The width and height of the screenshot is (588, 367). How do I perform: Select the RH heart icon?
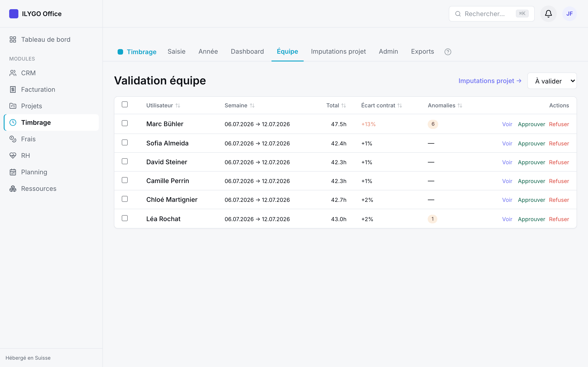[x=13, y=155]
